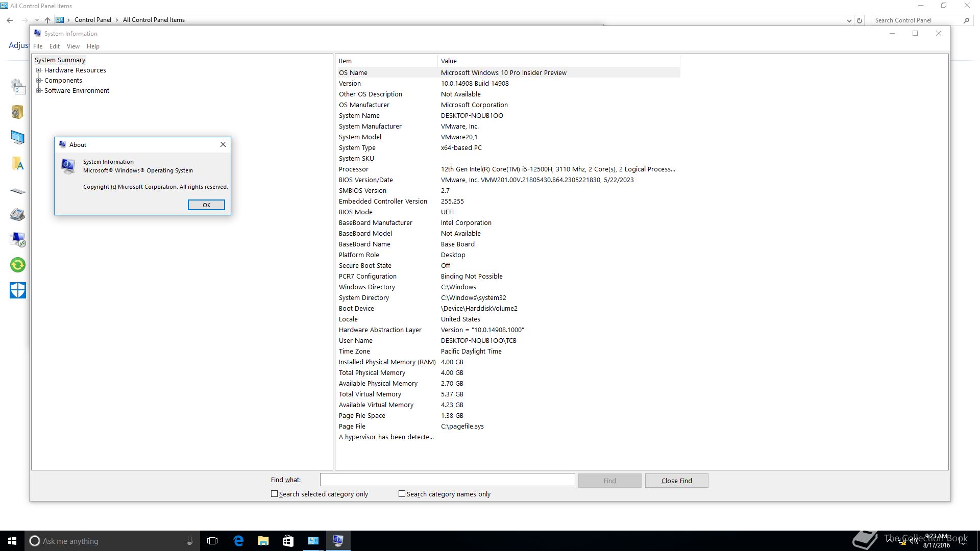Select the OS Name row
This screenshot has width=980, height=551.
point(508,72)
